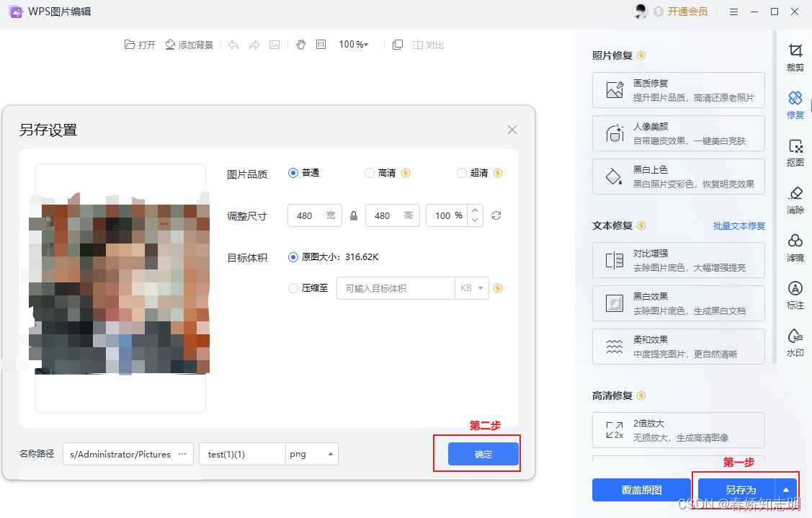Screen dimensions: 812x518
Task: Click 2倍放大 upscale option
Action: pyautogui.click(x=679, y=430)
